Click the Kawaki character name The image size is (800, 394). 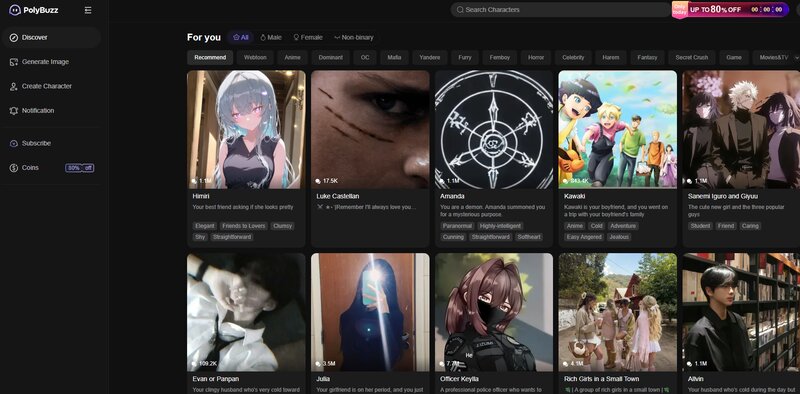coord(574,196)
